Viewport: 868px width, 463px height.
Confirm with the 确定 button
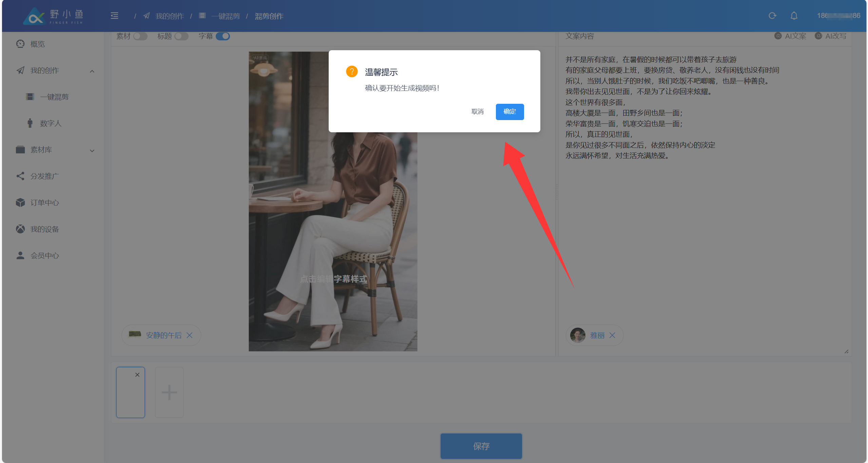[509, 112]
